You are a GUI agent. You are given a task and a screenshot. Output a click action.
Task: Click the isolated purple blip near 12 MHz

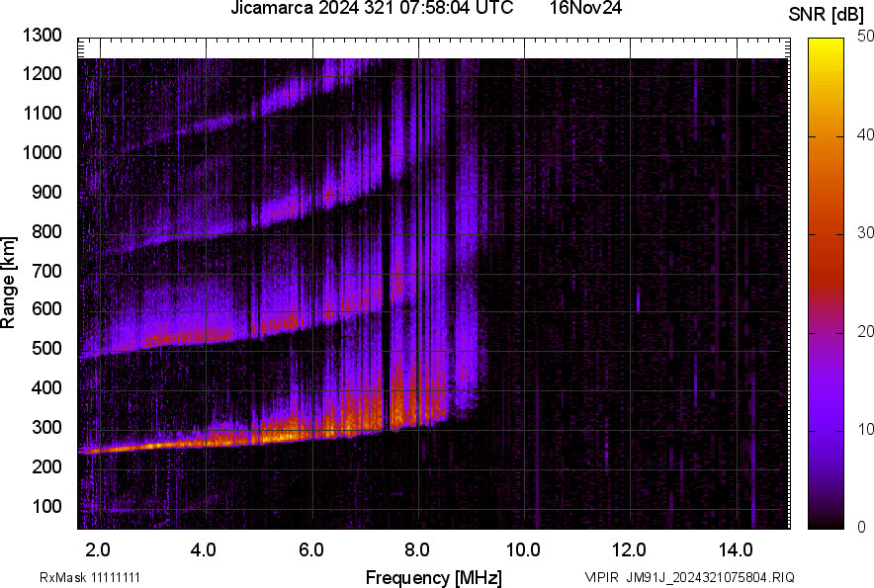[x=639, y=301]
